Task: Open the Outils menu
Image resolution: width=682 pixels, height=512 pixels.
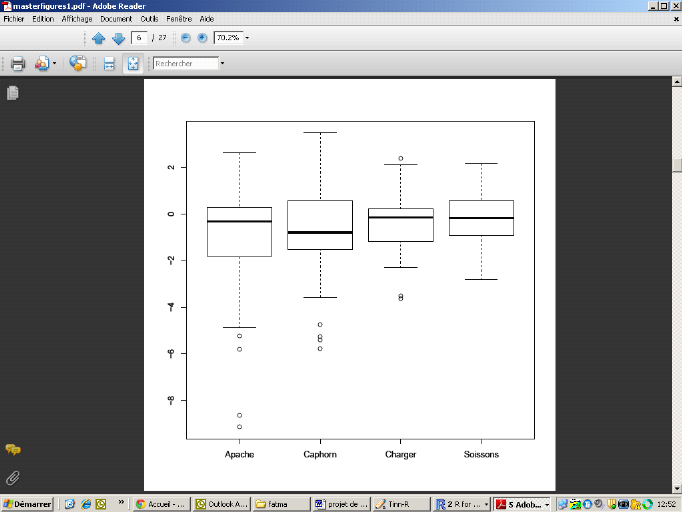Action: tap(149, 19)
